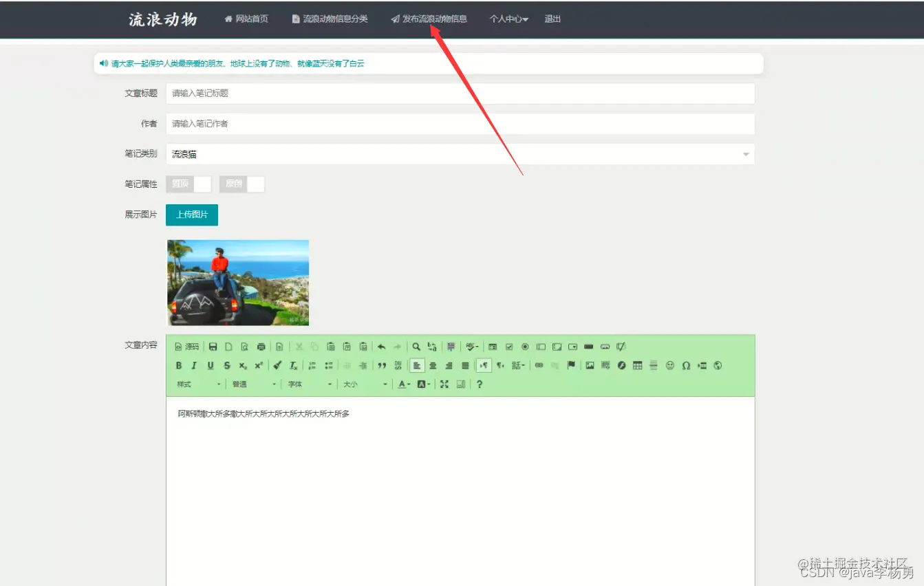Click the New Page icon in editor

coord(228,347)
